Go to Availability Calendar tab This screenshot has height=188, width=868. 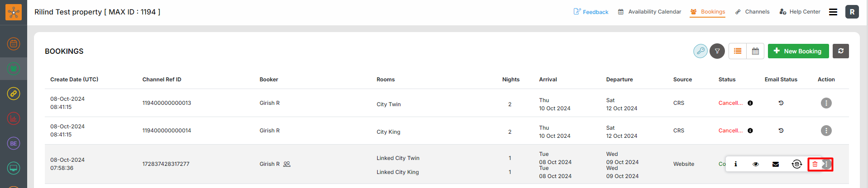pyautogui.click(x=650, y=12)
